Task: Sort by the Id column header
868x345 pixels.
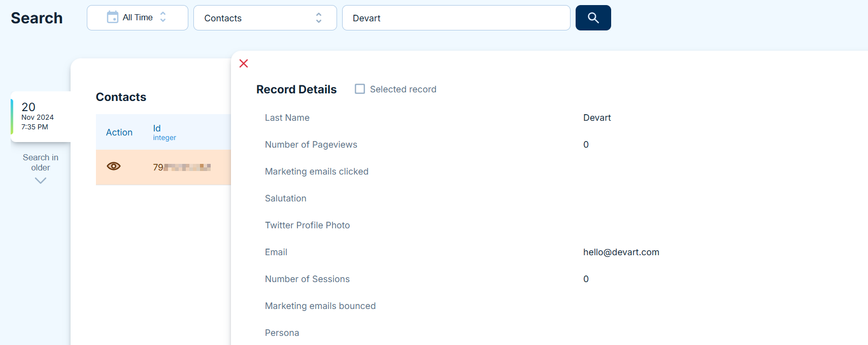Action: click(x=157, y=128)
